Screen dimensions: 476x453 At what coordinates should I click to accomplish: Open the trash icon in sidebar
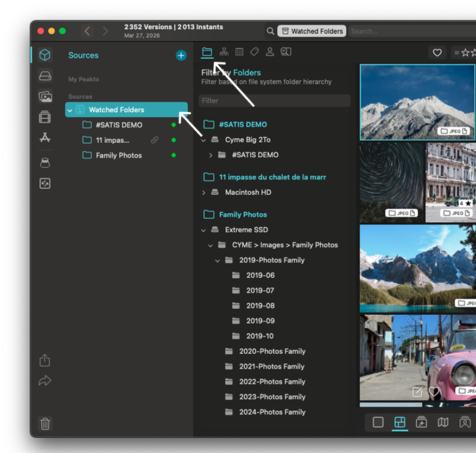(45, 424)
